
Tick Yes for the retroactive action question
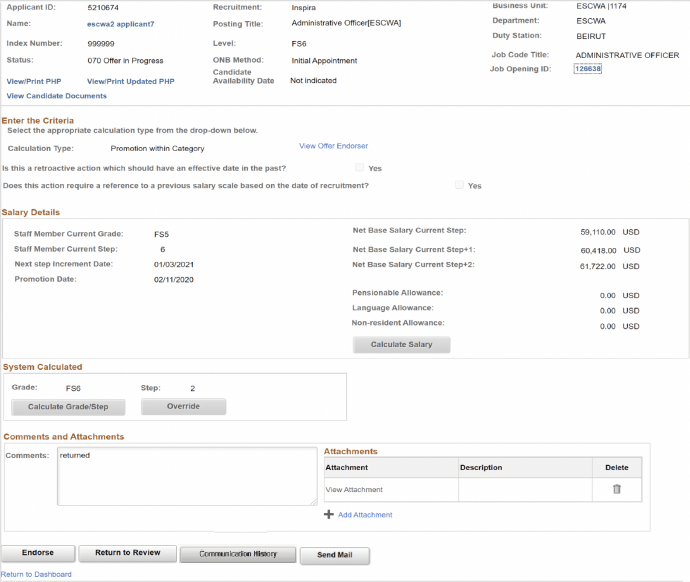(360, 168)
